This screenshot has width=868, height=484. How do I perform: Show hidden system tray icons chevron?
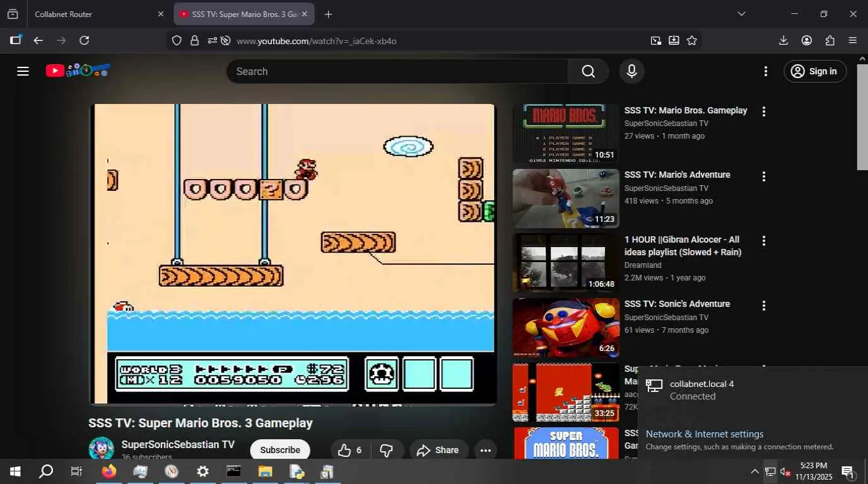[754, 471]
